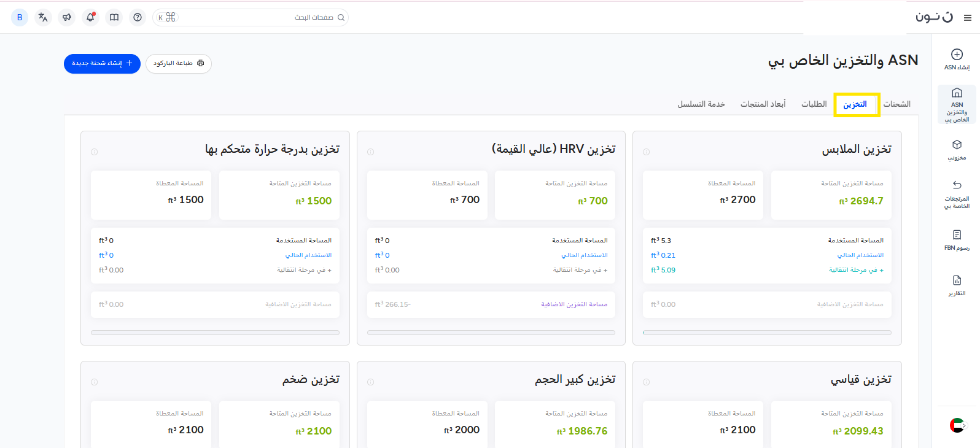Open Reports (التقارير) in the sidebar
980x448 pixels.
(956, 285)
